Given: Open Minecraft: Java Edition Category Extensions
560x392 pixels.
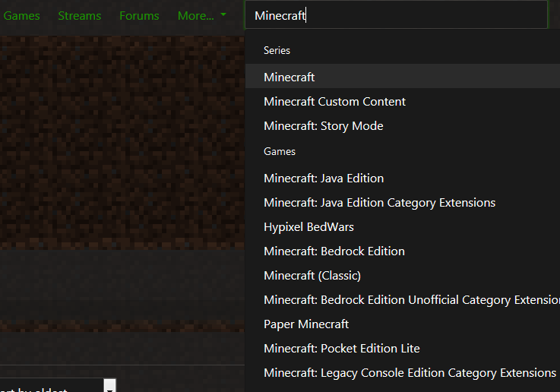Looking at the screenshot, I should pyautogui.click(x=379, y=202).
